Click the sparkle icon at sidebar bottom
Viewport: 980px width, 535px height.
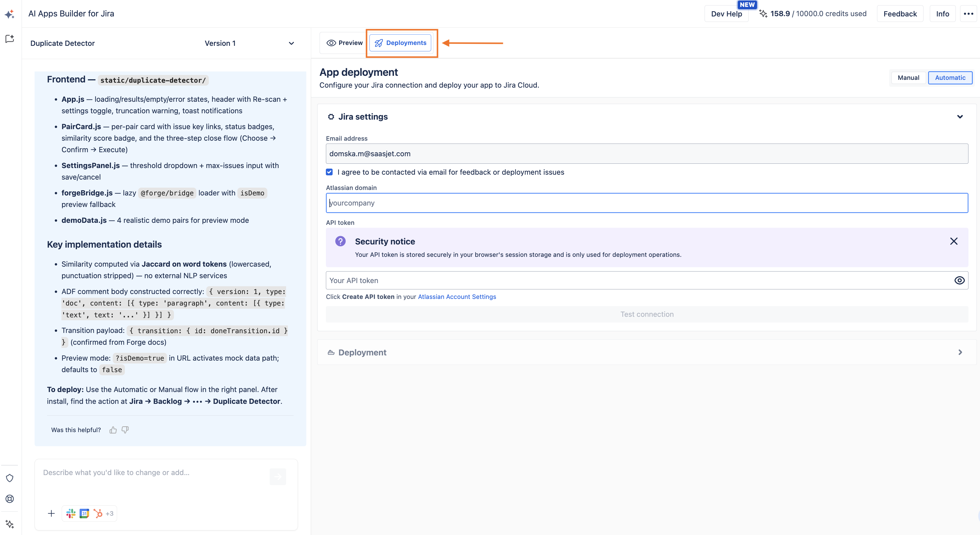[x=10, y=524]
